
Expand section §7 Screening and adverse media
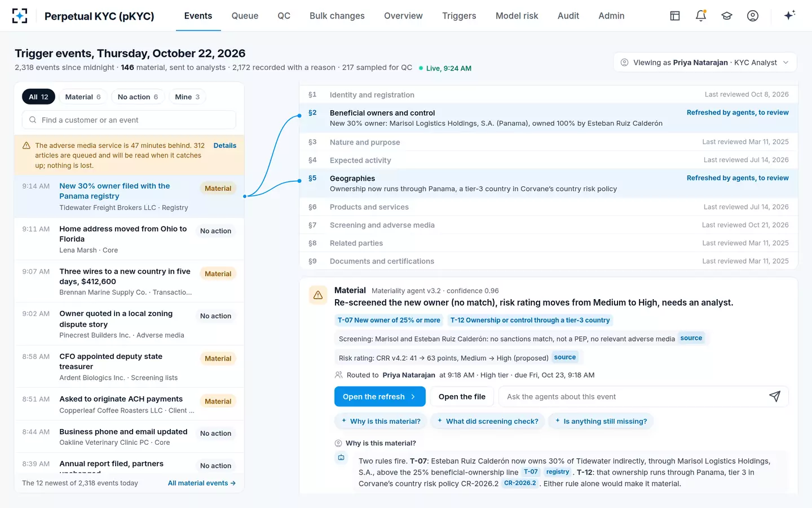tap(549, 225)
